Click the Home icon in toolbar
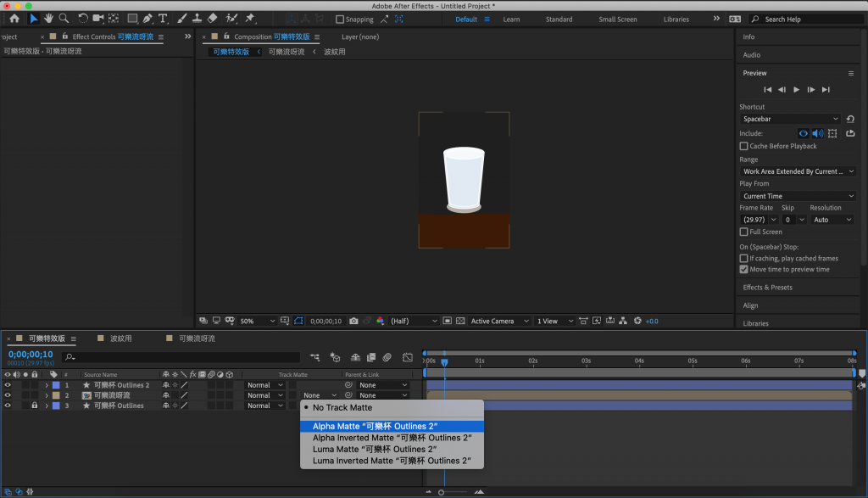The height and width of the screenshot is (498, 868). coord(14,19)
